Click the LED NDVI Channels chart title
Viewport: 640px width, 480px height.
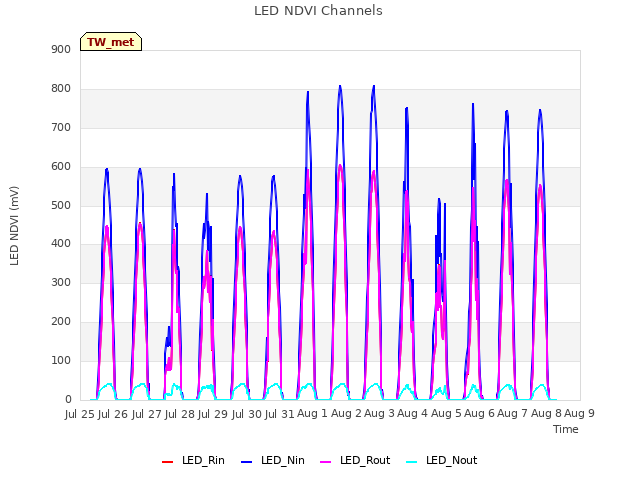(x=318, y=11)
